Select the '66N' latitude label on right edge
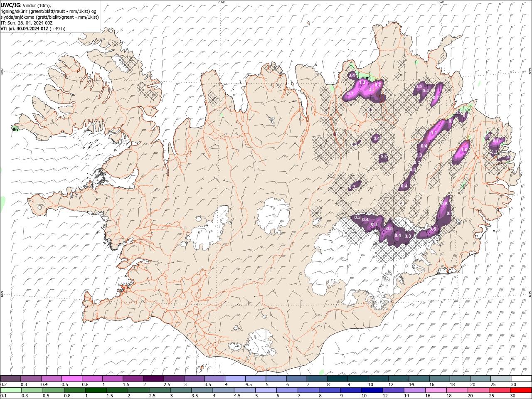This screenshot has height=399, width=532. click(x=530, y=71)
